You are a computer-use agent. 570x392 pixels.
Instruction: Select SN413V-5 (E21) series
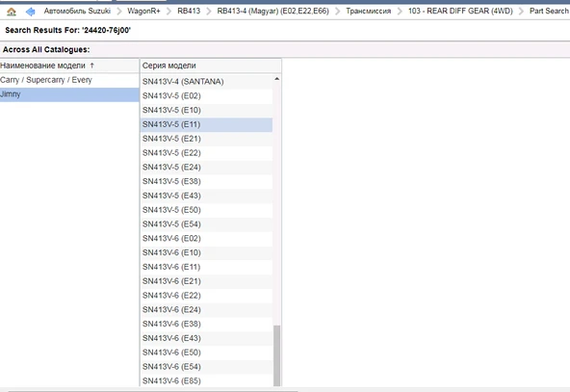[206, 139]
